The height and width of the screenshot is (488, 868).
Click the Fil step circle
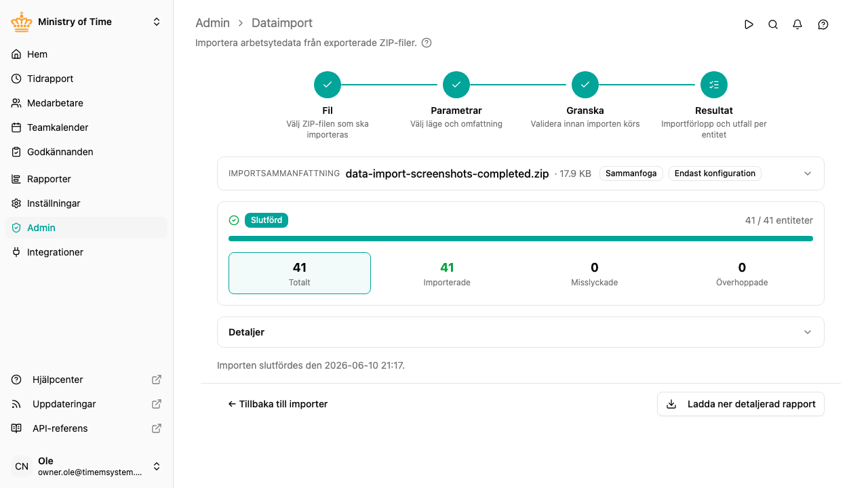pyautogui.click(x=328, y=85)
